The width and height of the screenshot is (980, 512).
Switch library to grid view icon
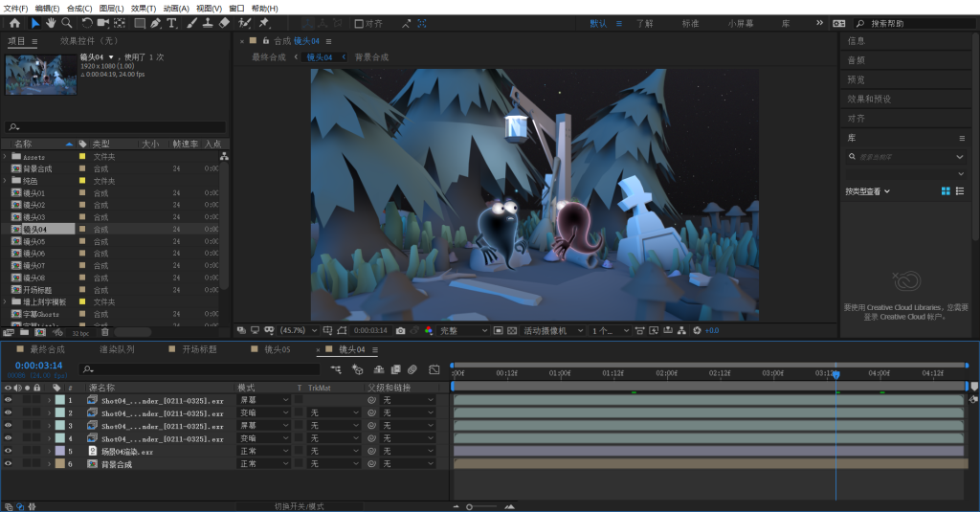tap(946, 191)
